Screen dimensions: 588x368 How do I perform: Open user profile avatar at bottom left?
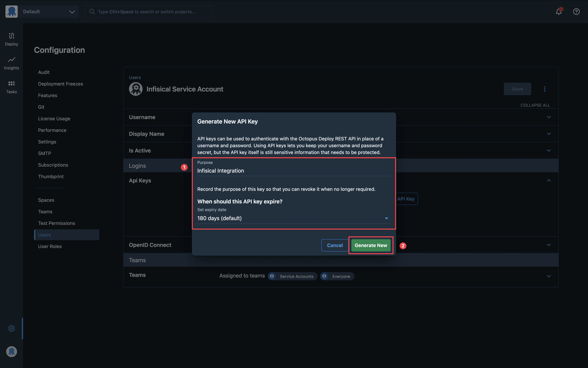pyautogui.click(x=11, y=351)
